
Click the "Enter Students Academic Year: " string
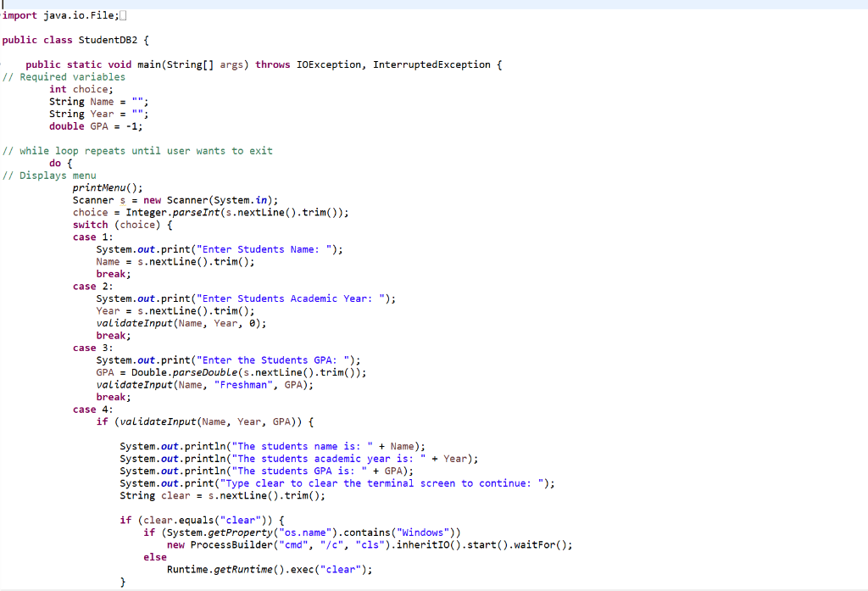[x=292, y=298]
